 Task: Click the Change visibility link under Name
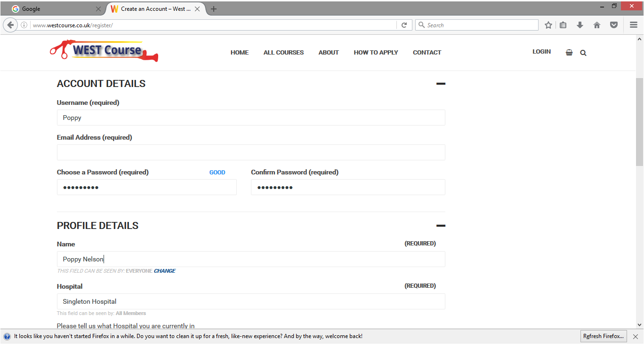point(165,271)
